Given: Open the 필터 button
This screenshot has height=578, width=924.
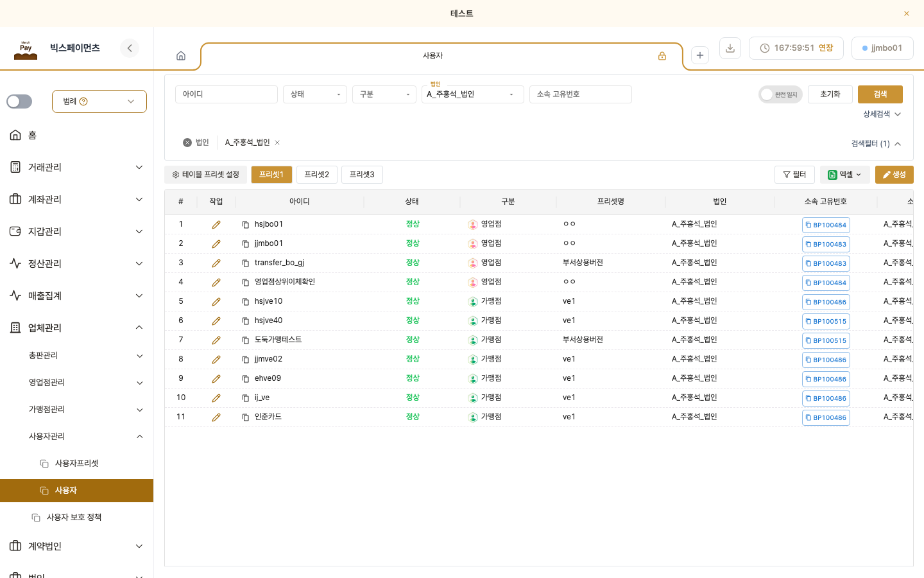Looking at the screenshot, I should (794, 175).
